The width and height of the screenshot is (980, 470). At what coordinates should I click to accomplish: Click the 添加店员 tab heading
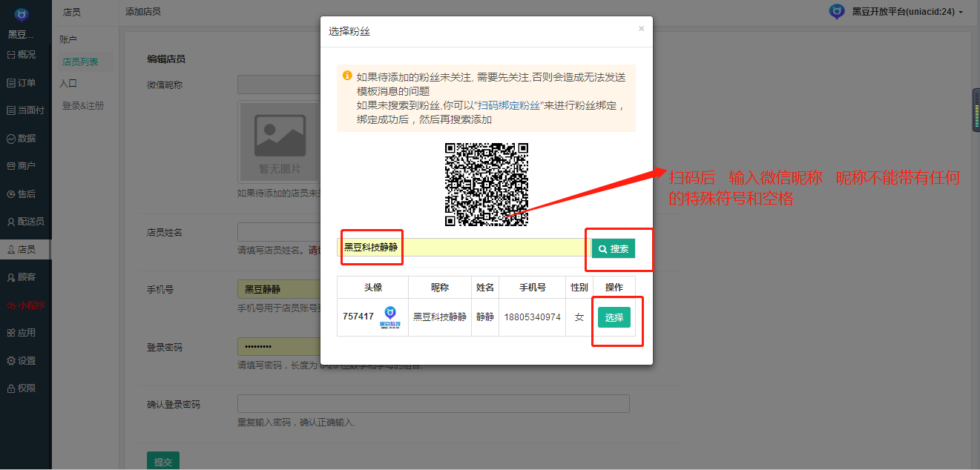pos(143,12)
